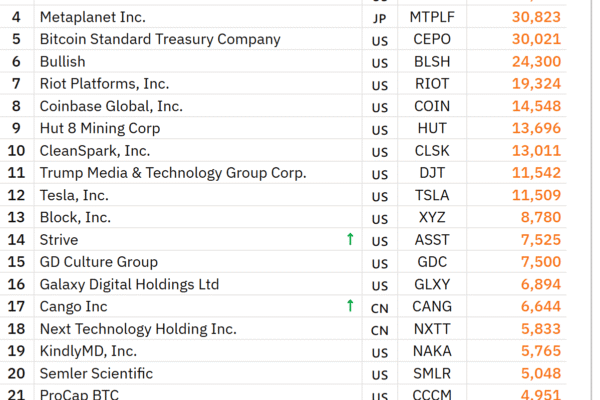Click the Tesla, Inc. company name
The height and width of the screenshot is (400, 600).
74,195
